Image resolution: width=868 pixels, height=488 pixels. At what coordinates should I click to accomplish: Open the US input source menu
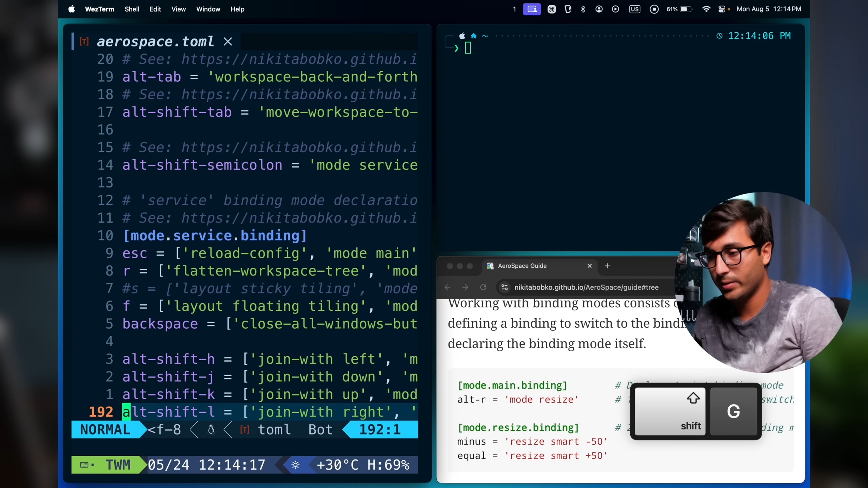pyautogui.click(x=634, y=9)
